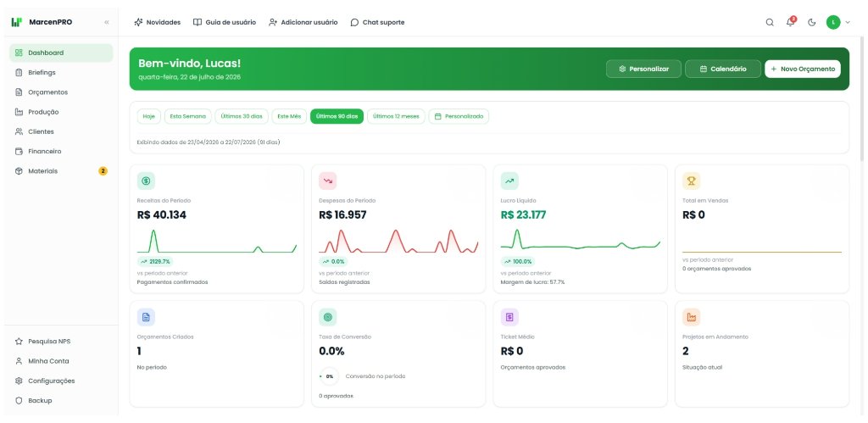
Task: Expand the user menu chevron
Action: (x=848, y=23)
